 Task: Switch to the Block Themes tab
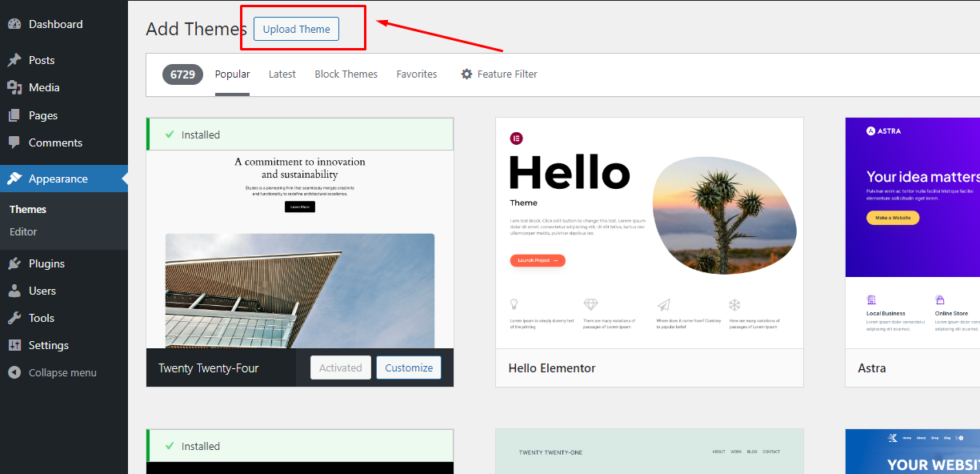pyautogui.click(x=346, y=74)
